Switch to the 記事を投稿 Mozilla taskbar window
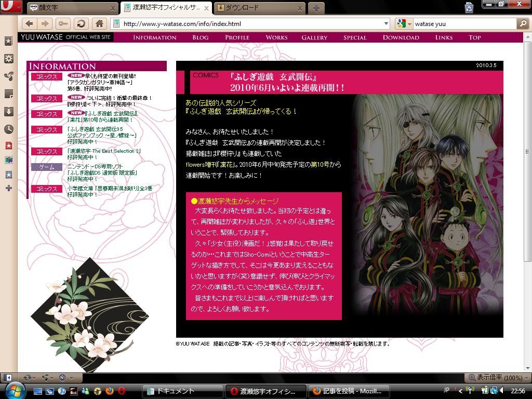 pos(349,391)
